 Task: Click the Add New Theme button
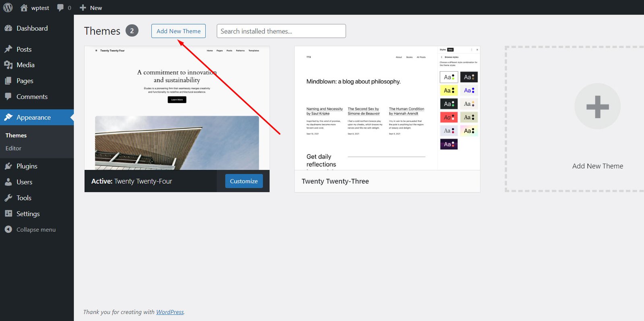point(178,31)
